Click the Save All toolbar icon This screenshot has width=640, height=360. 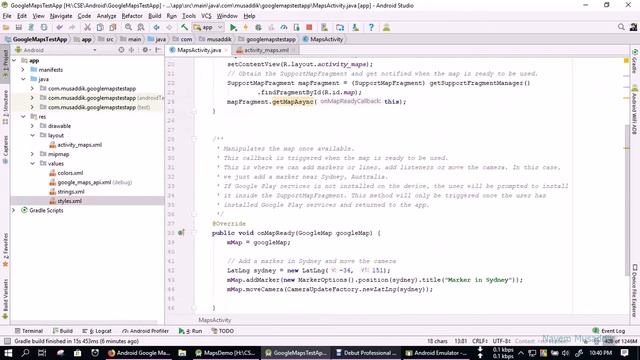pyautogui.click(x=19, y=27)
